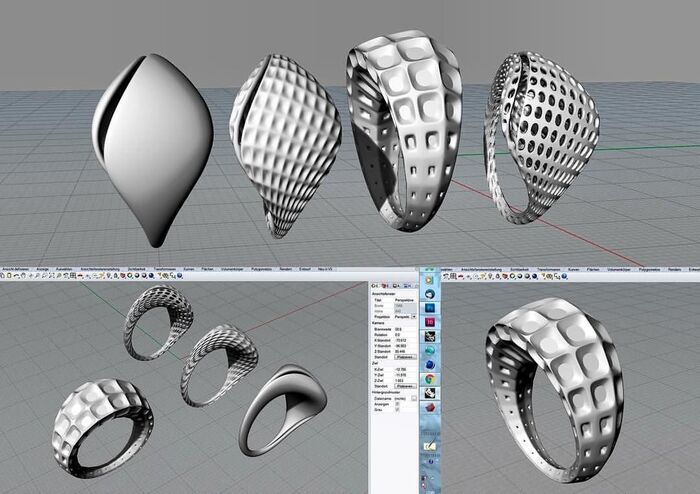Click browse button next to Dateiname

(414, 398)
